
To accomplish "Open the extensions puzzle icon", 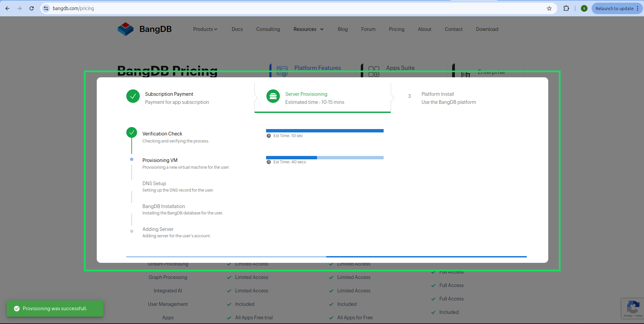I will coord(566,8).
